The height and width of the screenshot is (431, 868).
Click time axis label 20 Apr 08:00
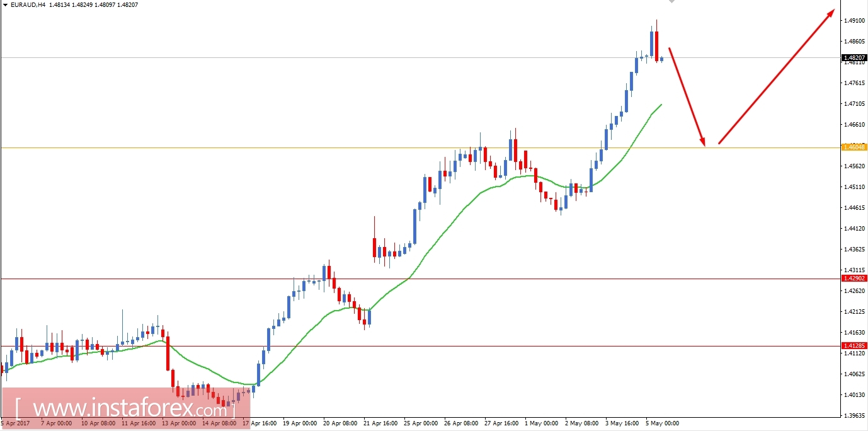click(x=341, y=423)
